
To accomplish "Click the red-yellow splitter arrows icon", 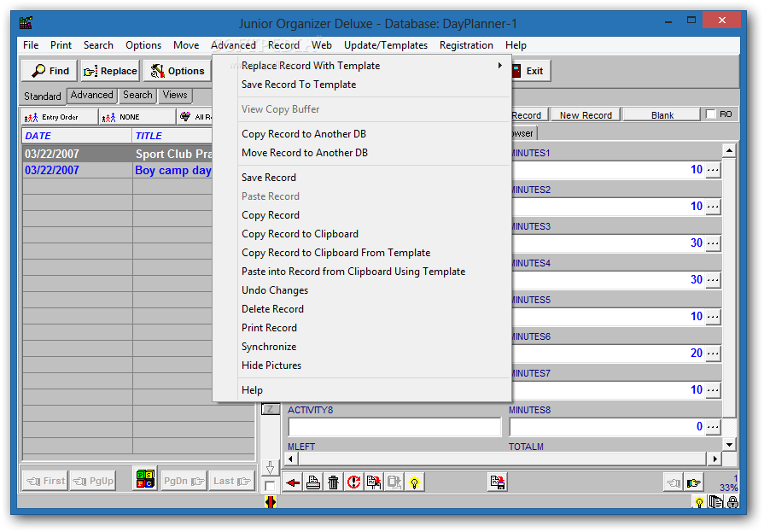I will pos(271,502).
